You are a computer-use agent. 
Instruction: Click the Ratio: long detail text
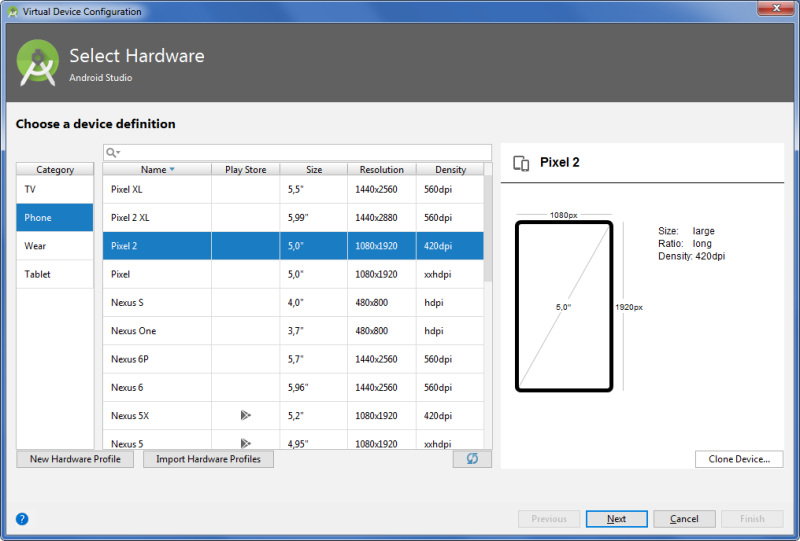click(685, 243)
